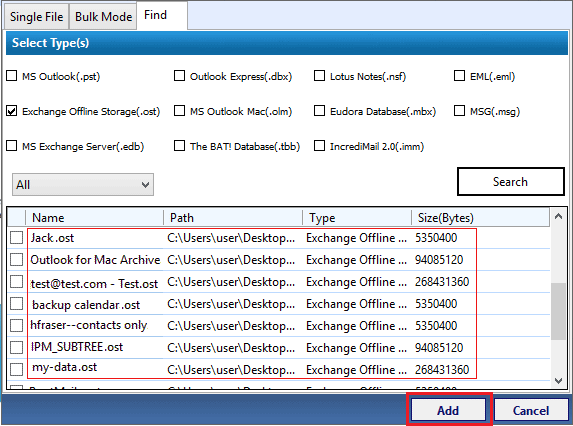Check the MS Outlook(.pst) option
Screen dimensions: 573x426
click(12, 76)
